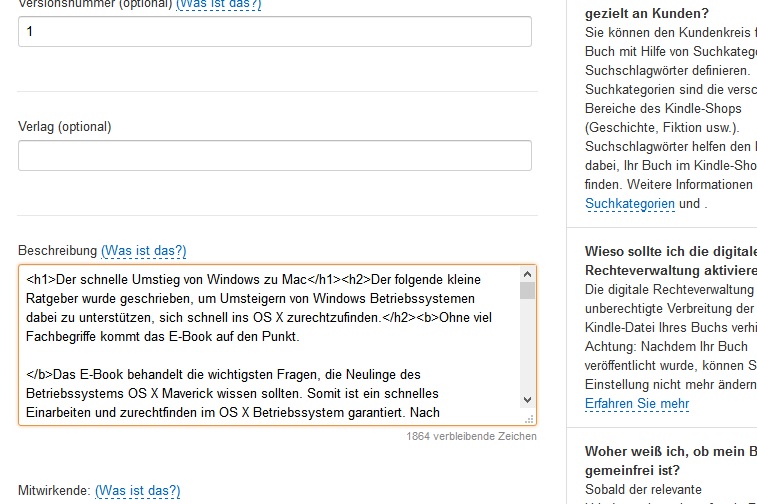
Task: Click the scroll-up arrow in the description box
Action: [x=527, y=274]
